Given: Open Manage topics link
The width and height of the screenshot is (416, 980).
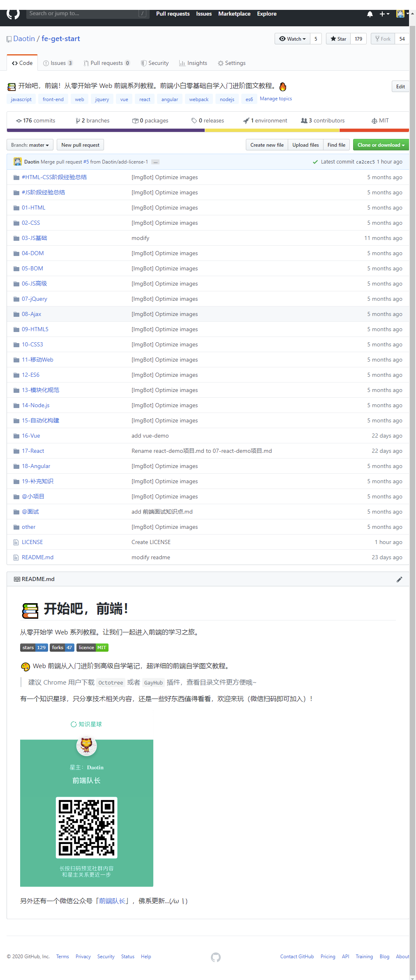Looking at the screenshot, I should point(276,99).
